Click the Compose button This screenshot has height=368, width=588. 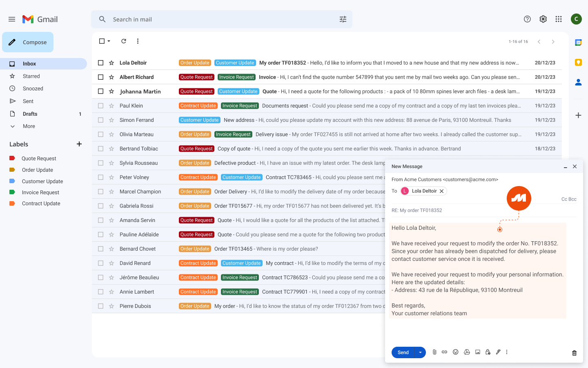tap(28, 42)
